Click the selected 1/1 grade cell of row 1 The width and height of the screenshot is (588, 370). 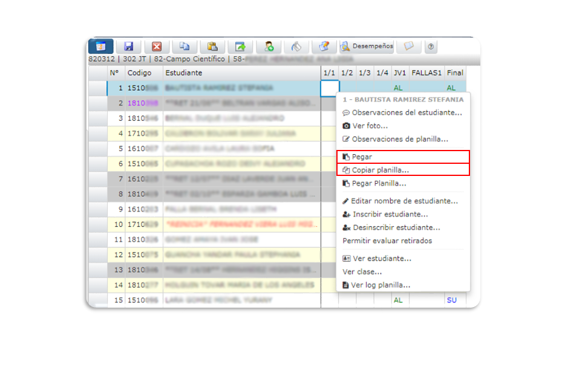click(x=330, y=88)
